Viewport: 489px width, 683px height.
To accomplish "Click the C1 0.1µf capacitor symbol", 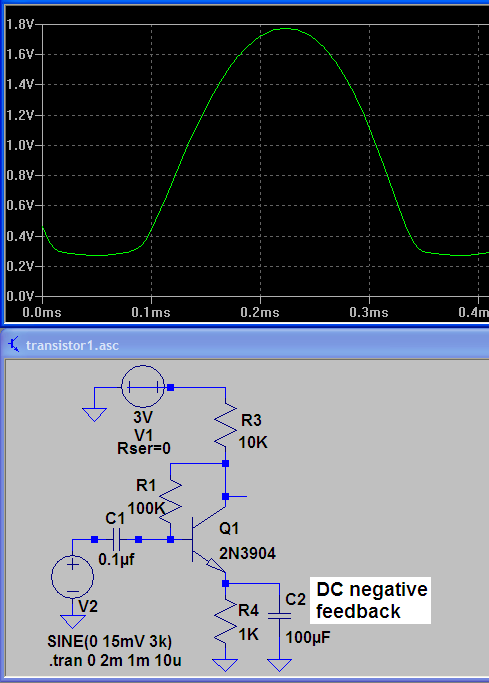I will click(116, 540).
